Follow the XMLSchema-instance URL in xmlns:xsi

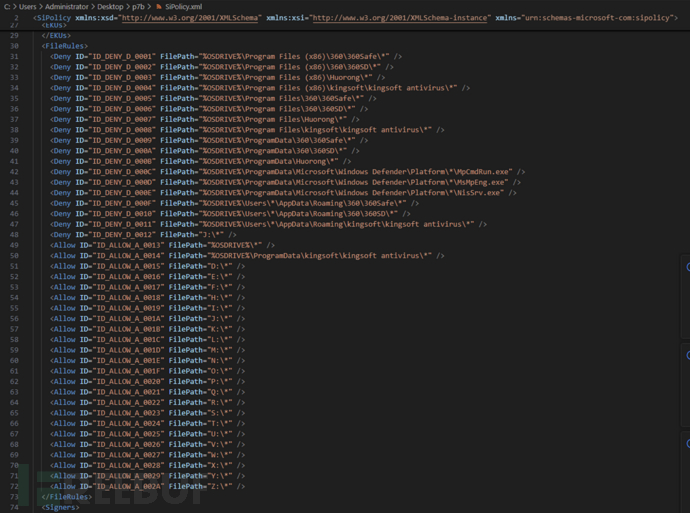[x=400, y=18]
